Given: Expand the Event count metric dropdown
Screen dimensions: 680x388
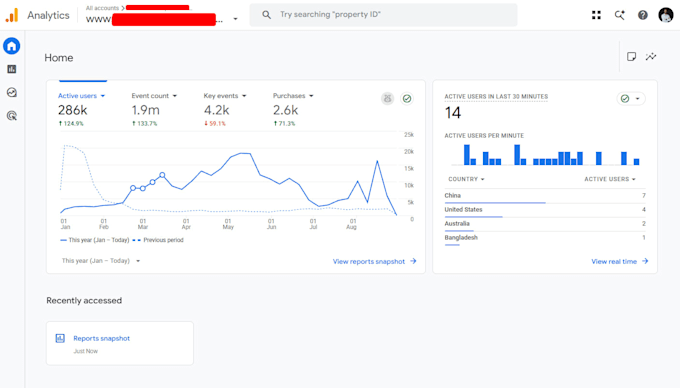Looking at the screenshot, I should (175, 96).
